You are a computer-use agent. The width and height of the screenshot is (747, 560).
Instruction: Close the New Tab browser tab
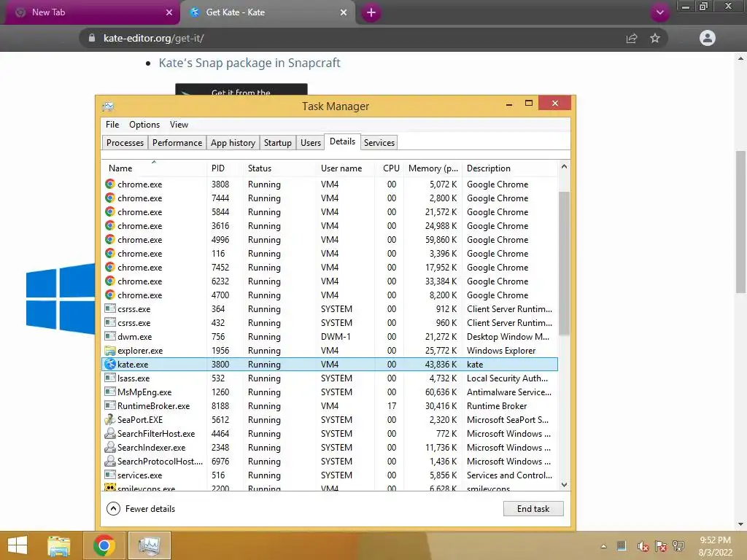(169, 13)
